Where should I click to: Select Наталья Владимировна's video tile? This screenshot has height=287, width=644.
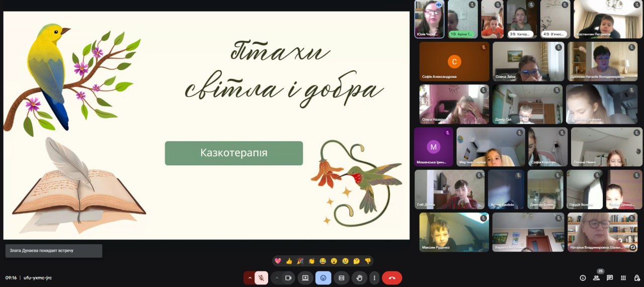pyautogui.click(x=602, y=232)
